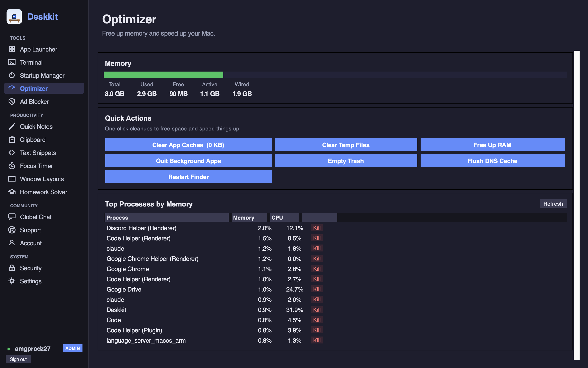Open Text Snippets page
Viewport: 588px width, 368px height.
pyautogui.click(x=44, y=153)
